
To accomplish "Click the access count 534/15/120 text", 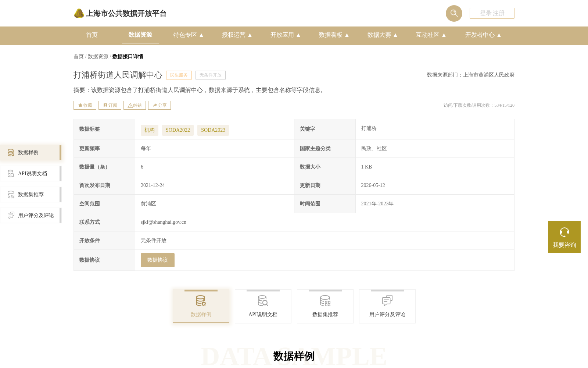I will (x=504, y=105).
